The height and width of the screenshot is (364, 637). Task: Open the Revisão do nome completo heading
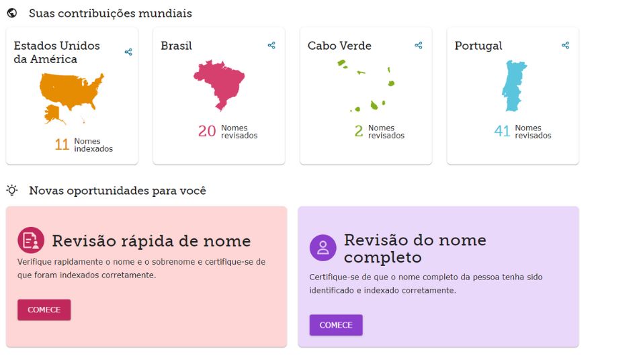(415, 248)
